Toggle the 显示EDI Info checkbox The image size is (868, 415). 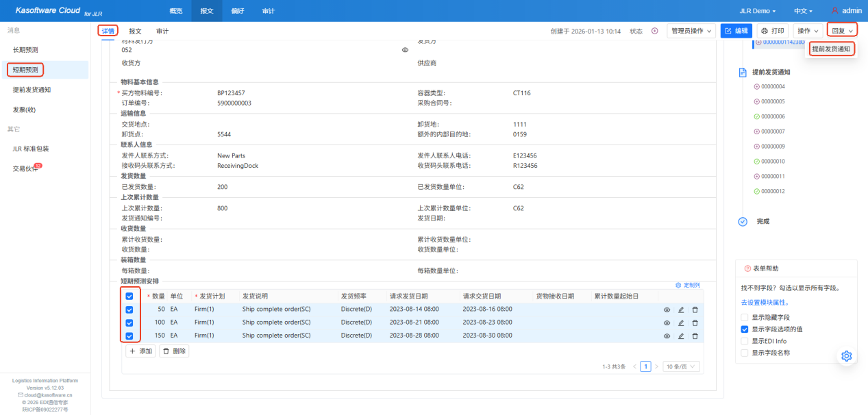tap(745, 341)
